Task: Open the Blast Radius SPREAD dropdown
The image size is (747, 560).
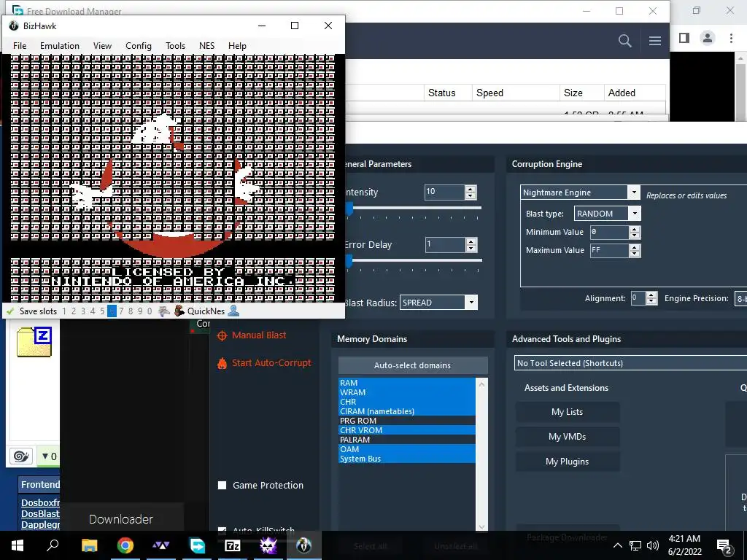Action: coord(471,303)
